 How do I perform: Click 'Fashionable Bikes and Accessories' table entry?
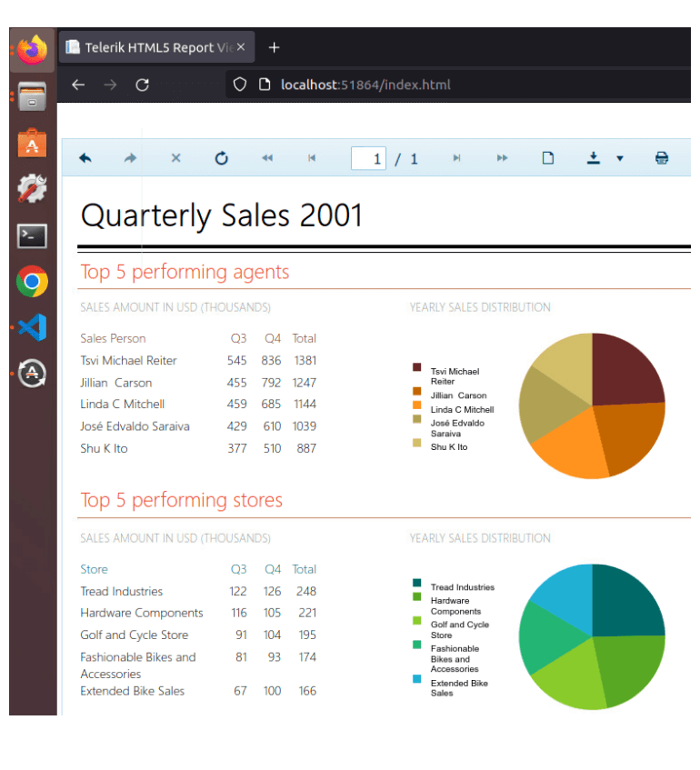138,665
